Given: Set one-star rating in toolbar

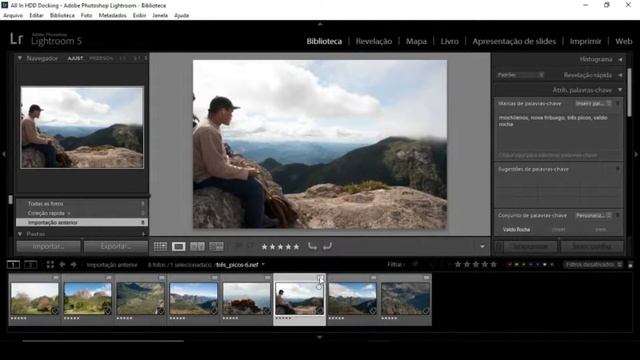Looking at the screenshot, I should (x=264, y=247).
